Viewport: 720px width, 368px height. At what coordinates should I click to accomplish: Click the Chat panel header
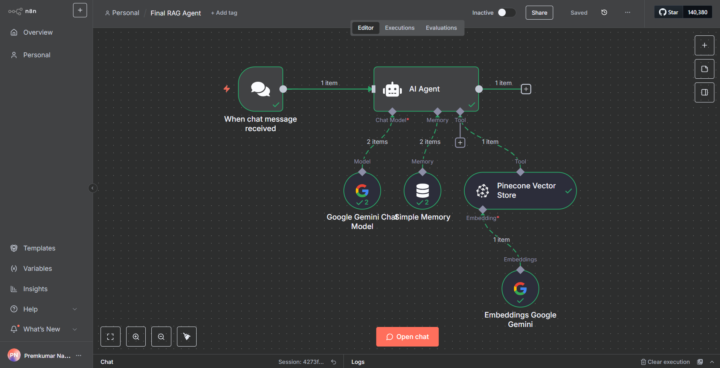click(x=107, y=362)
